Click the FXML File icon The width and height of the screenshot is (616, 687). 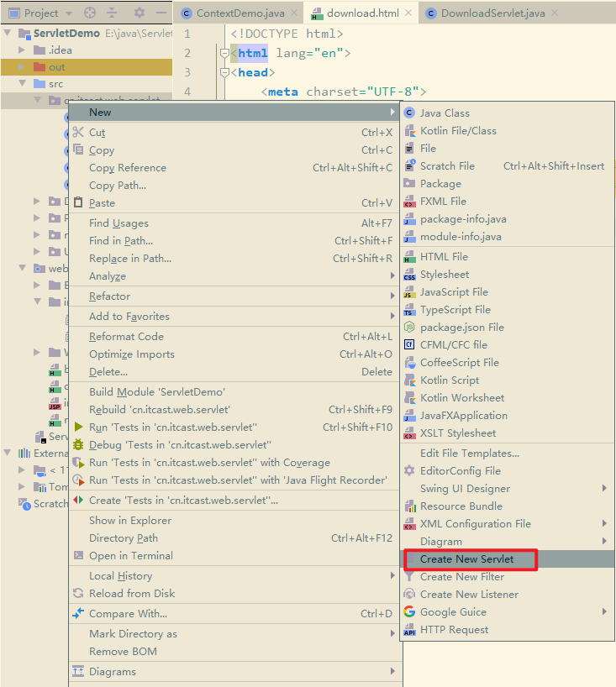click(409, 201)
